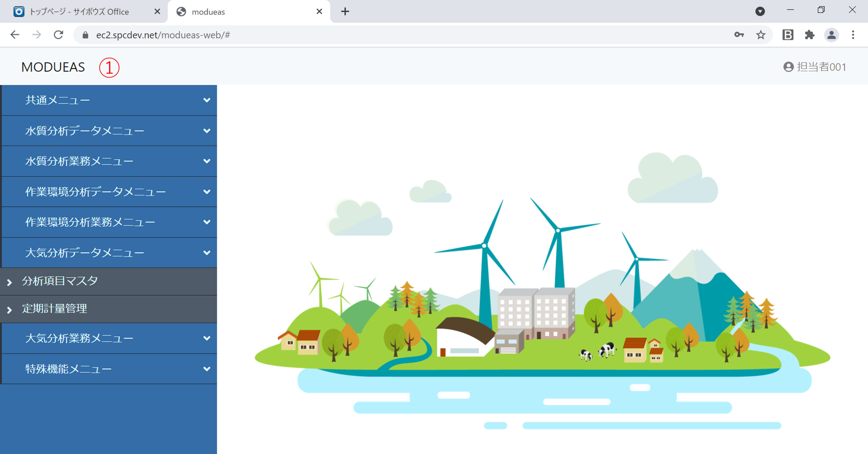Open saved passwords key icon
This screenshot has height=454, width=868.
(x=739, y=35)
